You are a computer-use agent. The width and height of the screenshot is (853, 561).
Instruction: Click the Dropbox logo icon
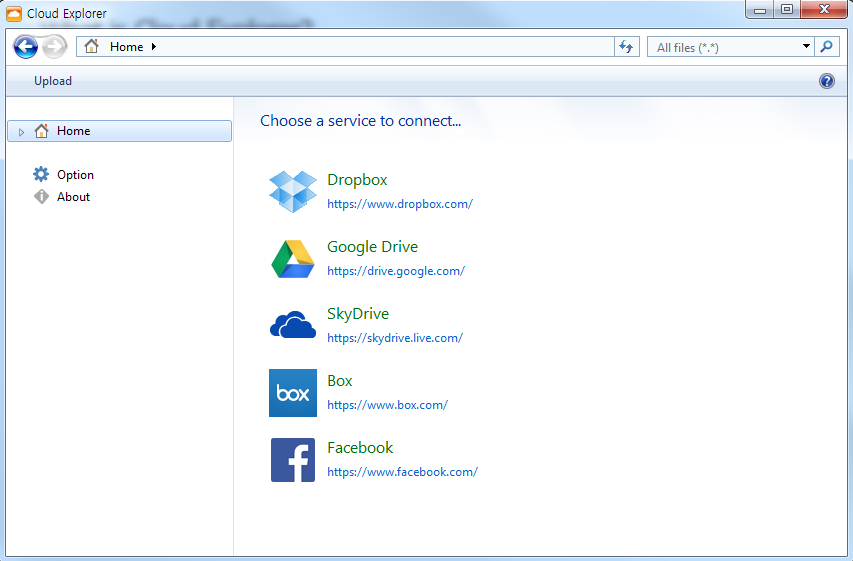pyautogui.click(x=293, y=192)
